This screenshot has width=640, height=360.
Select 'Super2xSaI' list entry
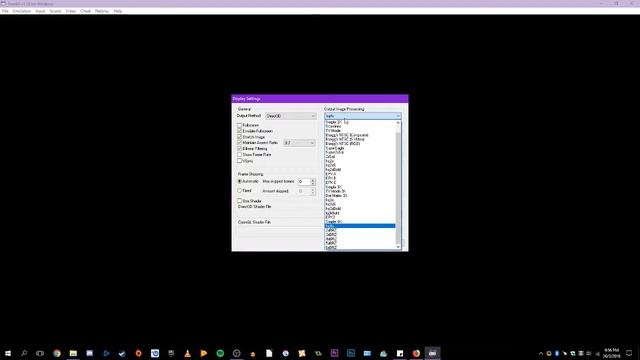point(360,152)
